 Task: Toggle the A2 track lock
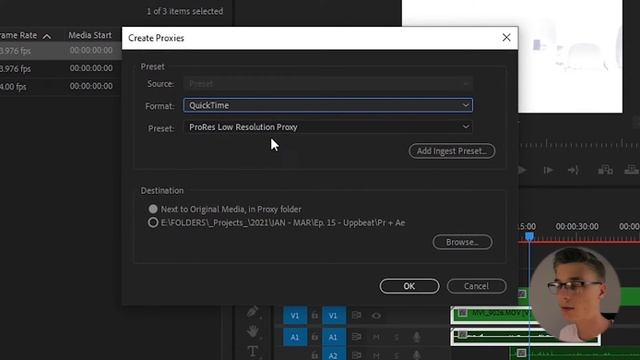click(315, 356)
